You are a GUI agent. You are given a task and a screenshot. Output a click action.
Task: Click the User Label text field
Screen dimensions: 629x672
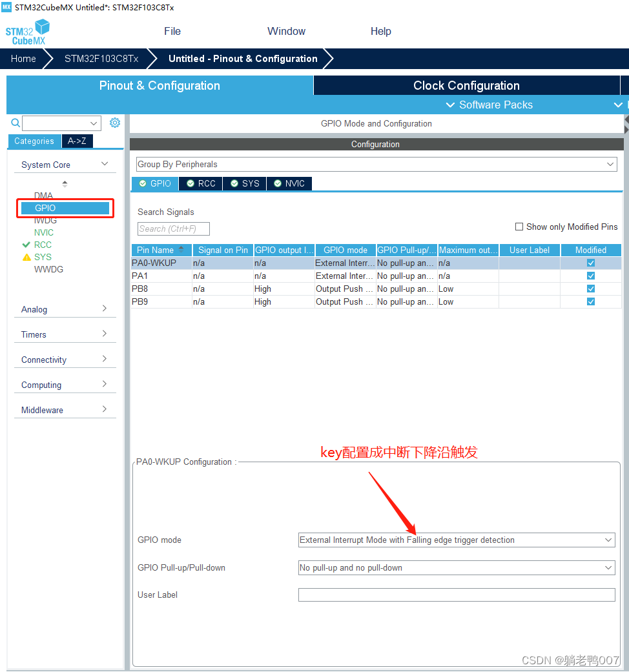[457, 595]
